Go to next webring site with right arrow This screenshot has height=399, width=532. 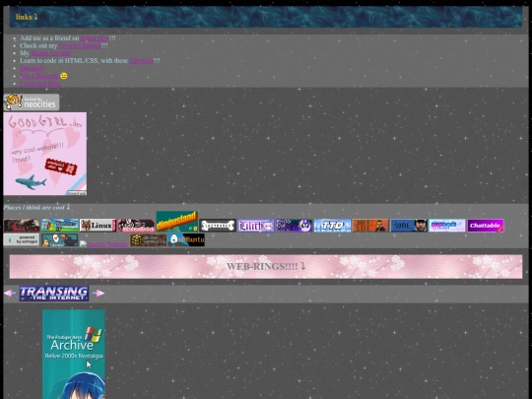[x=99, y=294]
